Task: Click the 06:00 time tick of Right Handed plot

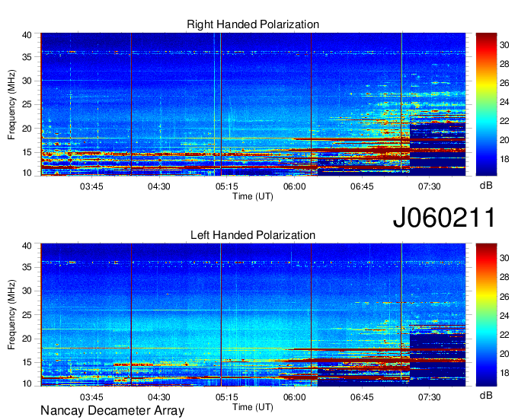Action: coord(294,186)
